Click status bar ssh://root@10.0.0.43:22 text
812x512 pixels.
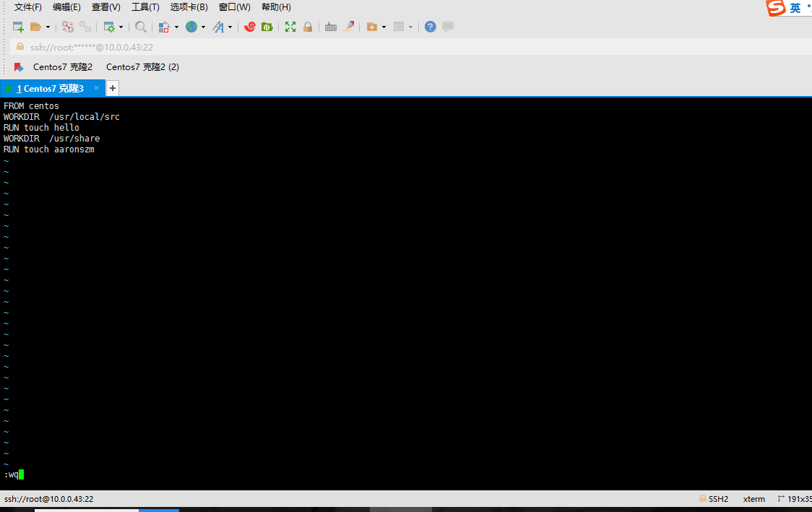48,499
